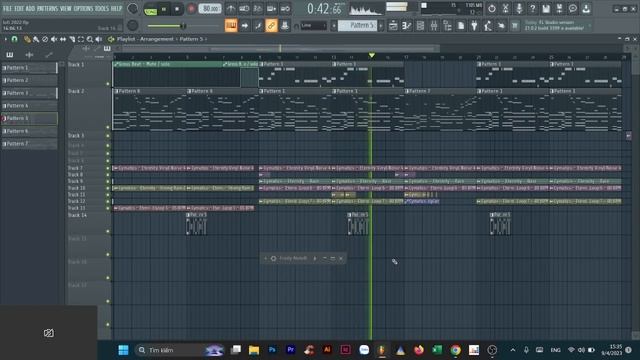Click the render/export audio icon
Screen dimensions: 640x360
[560, 9]
